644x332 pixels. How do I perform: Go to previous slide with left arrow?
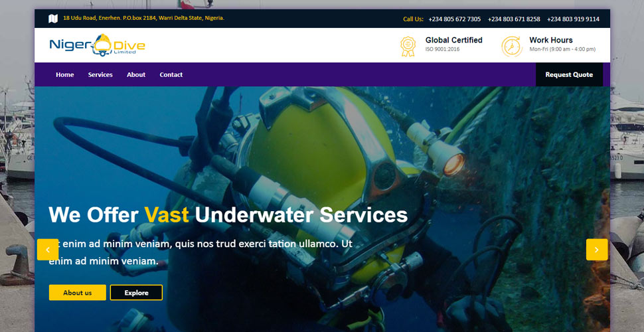pyautogui.click(x=48, y=250)
